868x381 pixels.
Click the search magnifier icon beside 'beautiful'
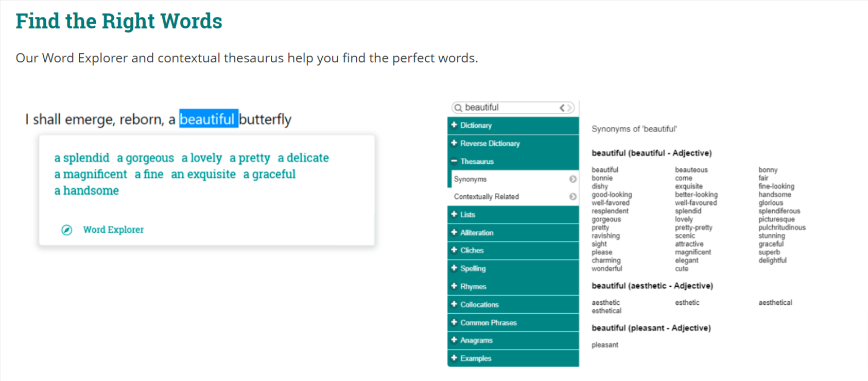(458, 108)
